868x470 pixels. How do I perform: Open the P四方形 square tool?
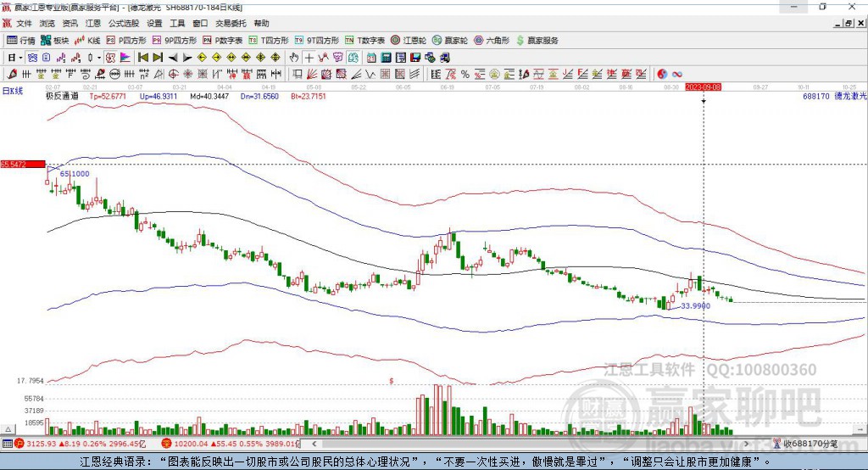[126, 41]
